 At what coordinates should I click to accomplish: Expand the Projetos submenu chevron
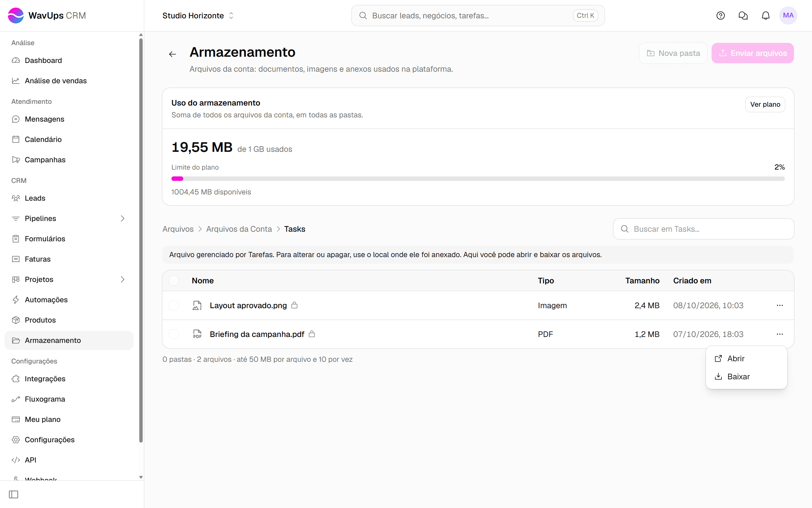pos(122,279)
